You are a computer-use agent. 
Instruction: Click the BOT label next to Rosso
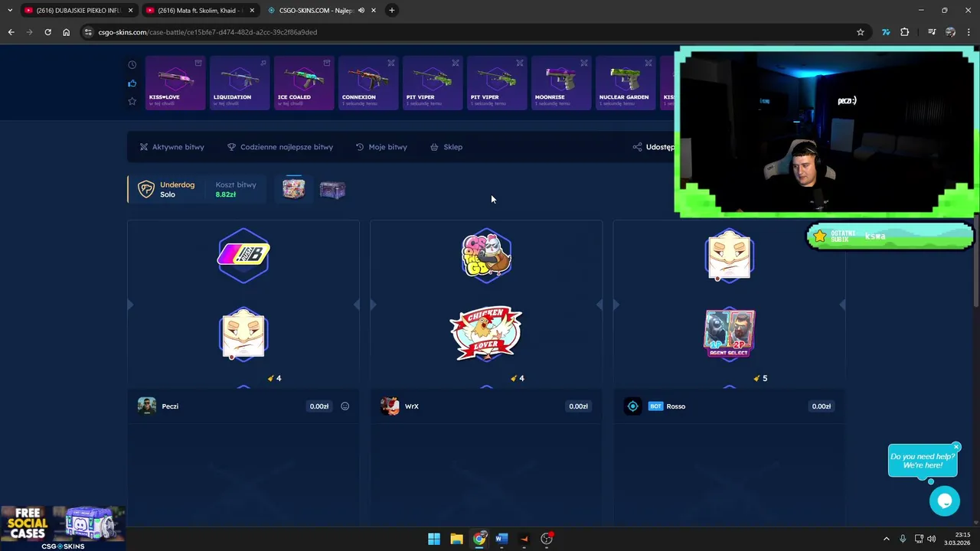click(x=655, y=406)
